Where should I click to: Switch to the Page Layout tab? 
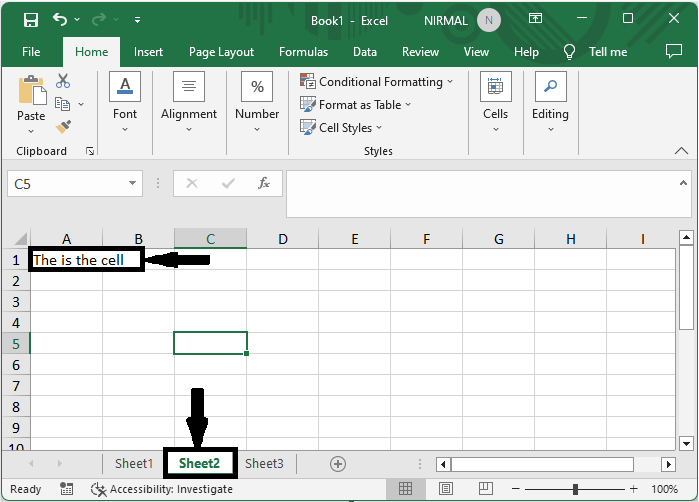coord(222,52)
